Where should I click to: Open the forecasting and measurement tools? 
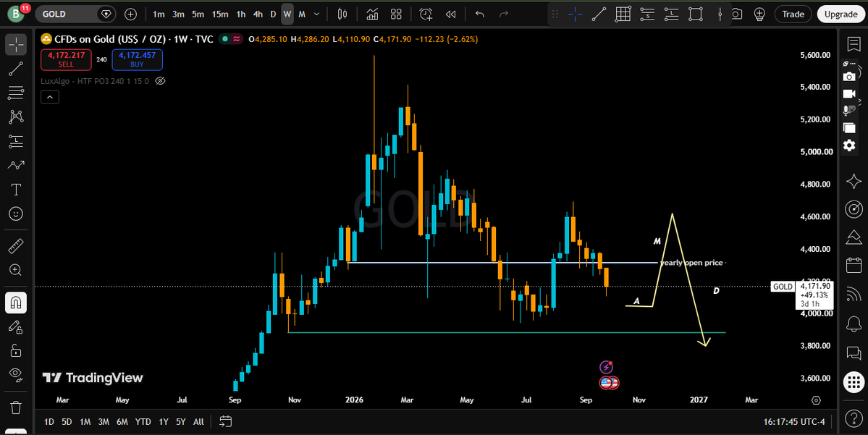16,141
